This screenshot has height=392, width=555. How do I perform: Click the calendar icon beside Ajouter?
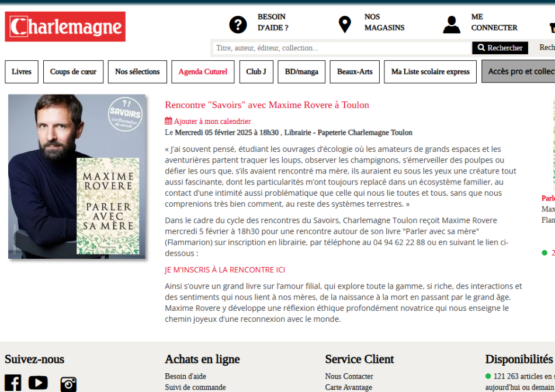pos(169,122)
